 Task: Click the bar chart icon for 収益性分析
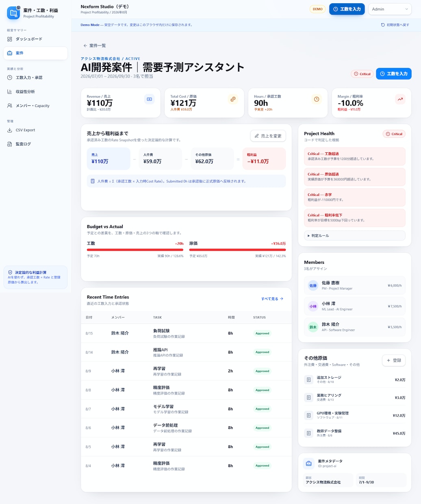point(10,92)
